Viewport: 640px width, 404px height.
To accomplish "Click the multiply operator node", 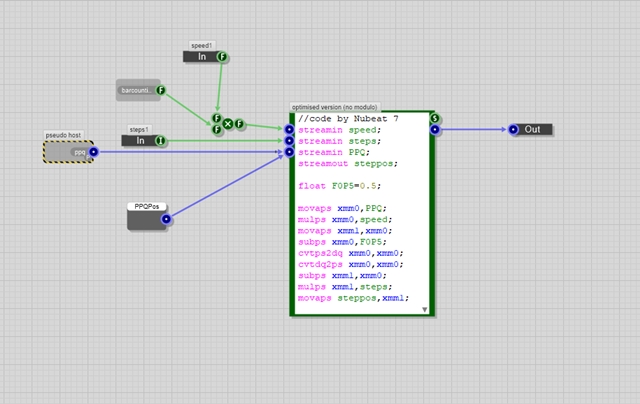I will 228,124.
